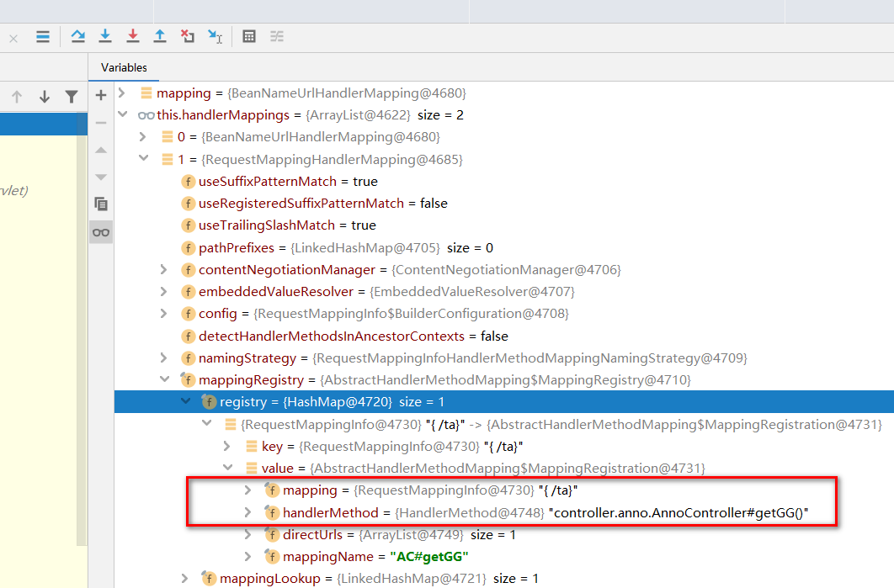Add a new watch with plus icon
The image size is (894, 588).
(x=101, y=95)
